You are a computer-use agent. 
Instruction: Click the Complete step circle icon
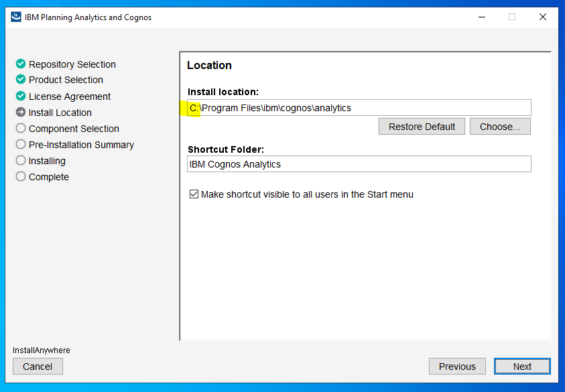point(21,176)
